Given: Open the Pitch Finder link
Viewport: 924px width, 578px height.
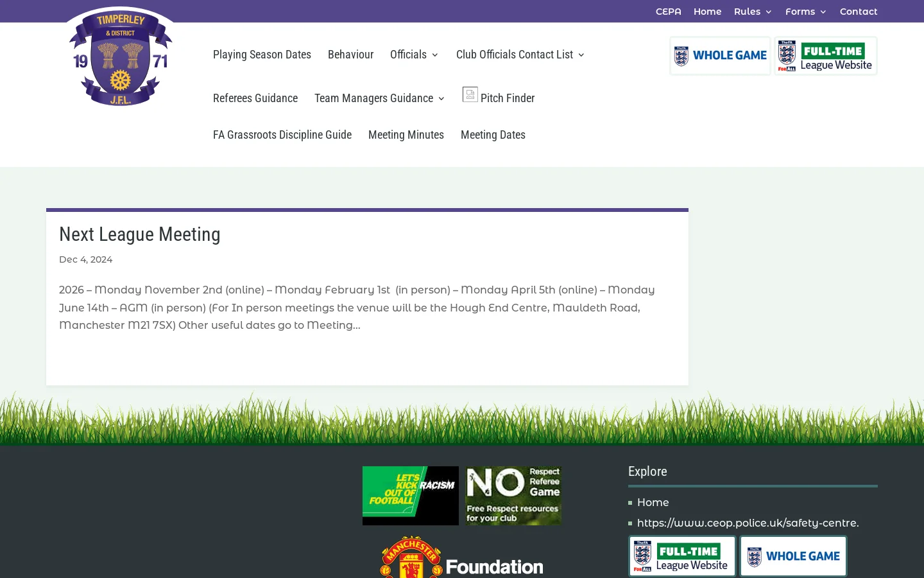Looking at the screenshot, I should 508,98.
